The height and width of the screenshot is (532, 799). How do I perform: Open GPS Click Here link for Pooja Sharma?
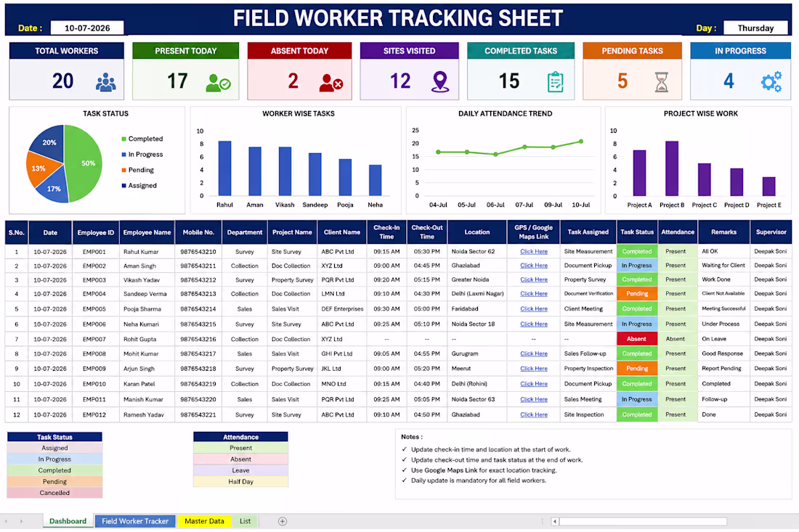534,309
